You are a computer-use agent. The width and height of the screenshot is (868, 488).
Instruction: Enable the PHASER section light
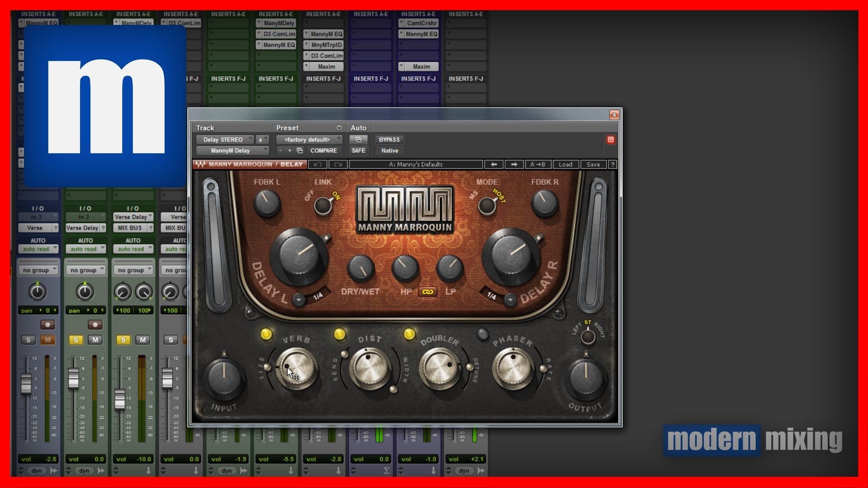point(483,334)
